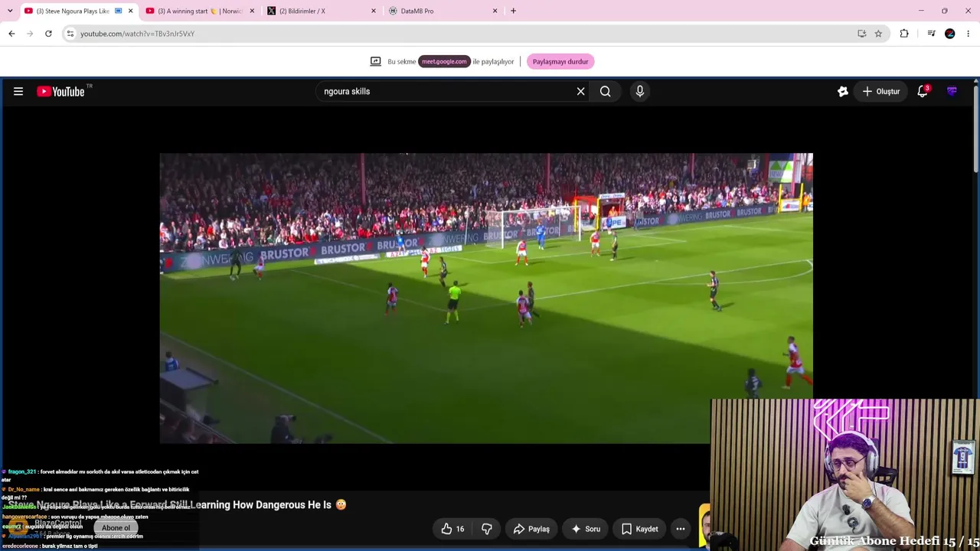Image resolution: width=980 pixels, height=551 pixels.
Task: Subscribe with the Abone ol button
Action: point(116,528)
